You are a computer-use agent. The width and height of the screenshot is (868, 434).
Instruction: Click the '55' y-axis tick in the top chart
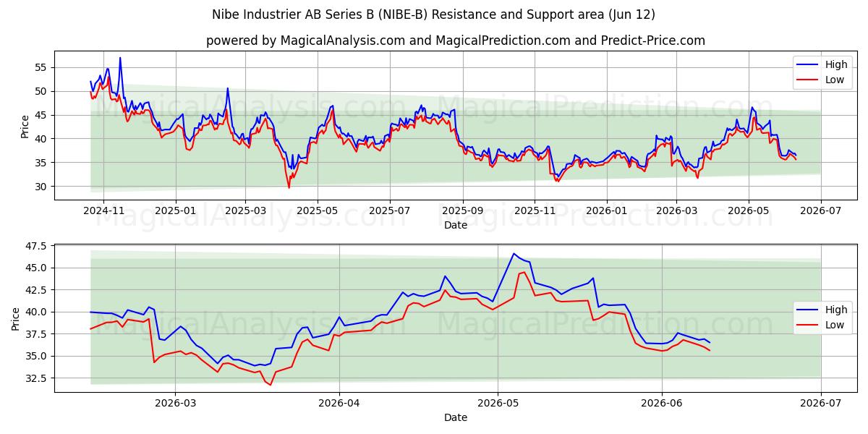41,67
